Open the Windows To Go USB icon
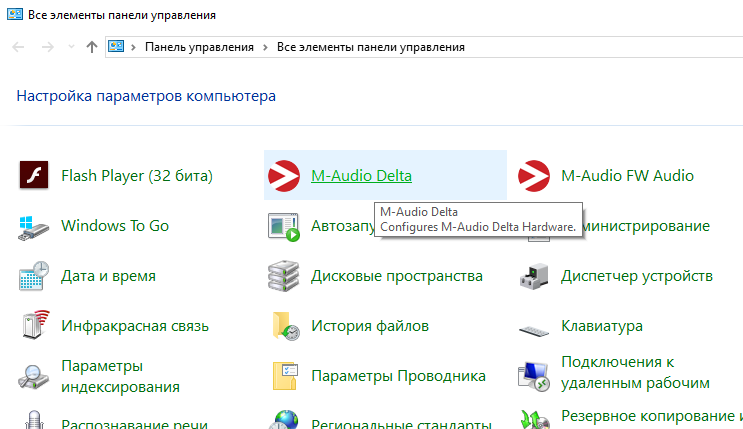The height and width of the screenshot is (429, 743). click(34, 227)
